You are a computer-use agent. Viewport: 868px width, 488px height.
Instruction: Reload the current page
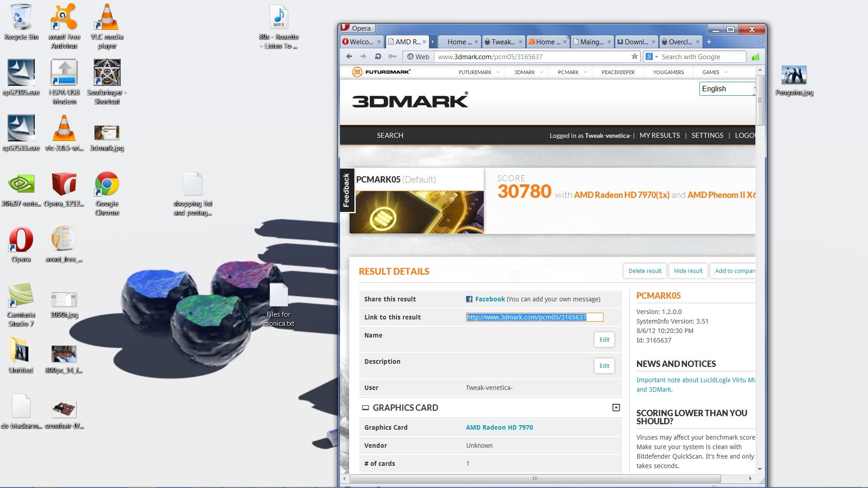click(377, 56)
